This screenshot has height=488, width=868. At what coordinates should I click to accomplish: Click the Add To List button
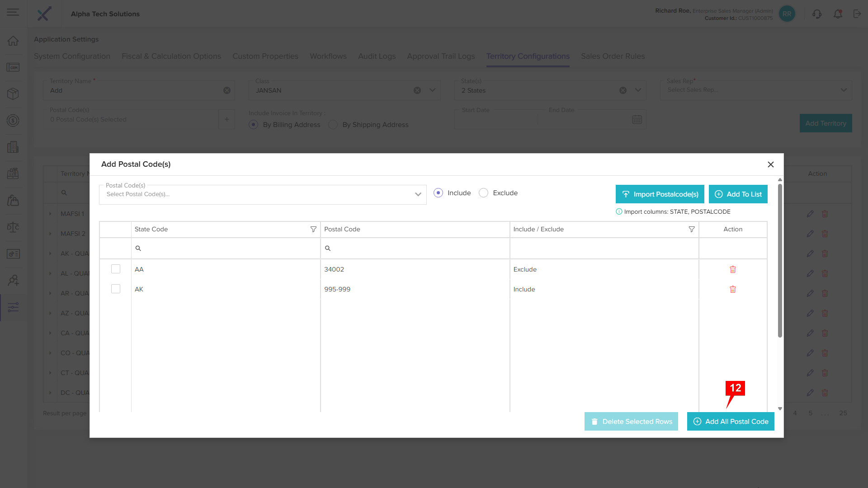click(738, 194)
